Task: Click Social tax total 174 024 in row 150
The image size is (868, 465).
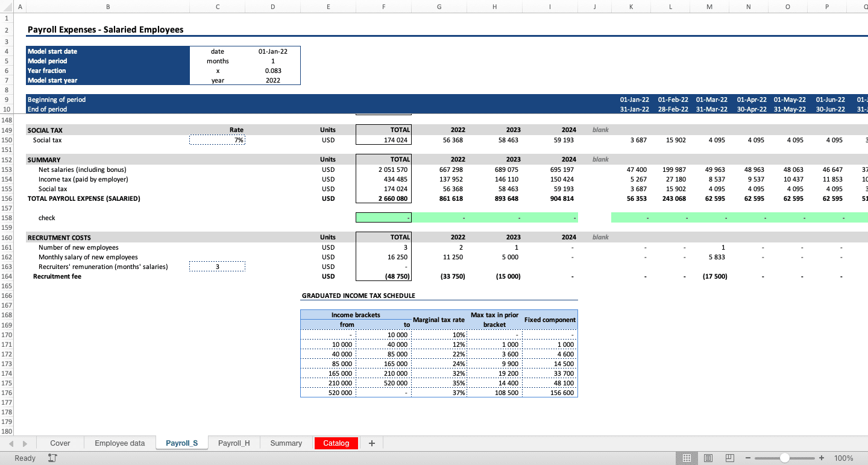Action: [x=383, y=140]
